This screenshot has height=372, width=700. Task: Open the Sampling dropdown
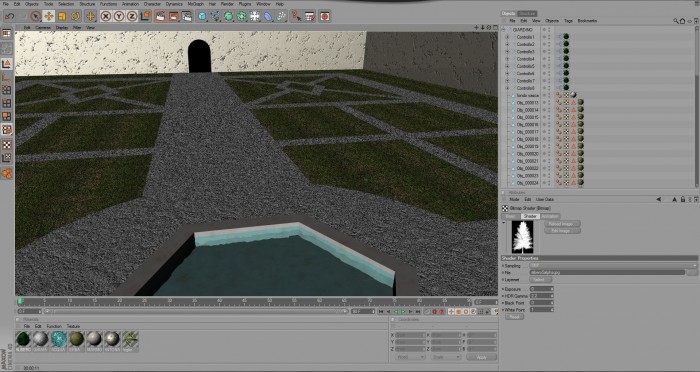point(613,266)
